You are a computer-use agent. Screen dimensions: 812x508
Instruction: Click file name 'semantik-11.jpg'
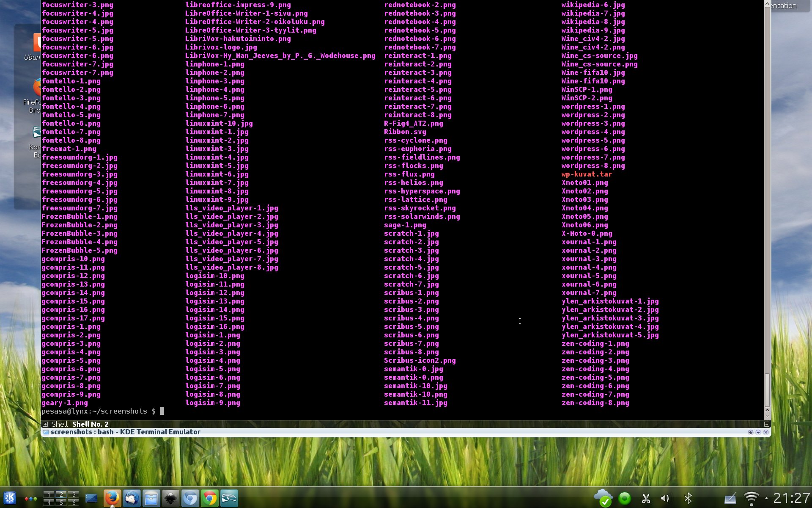pos(415,403)
